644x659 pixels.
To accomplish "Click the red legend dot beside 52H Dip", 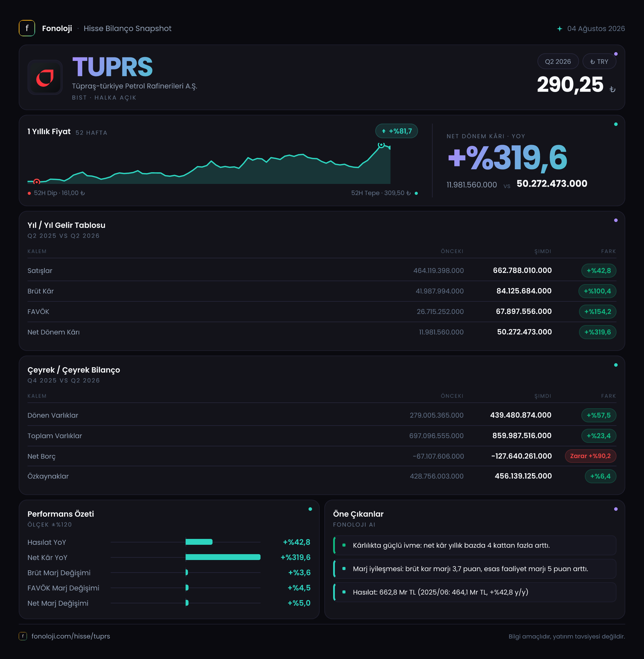I will [x=30, y=193].
